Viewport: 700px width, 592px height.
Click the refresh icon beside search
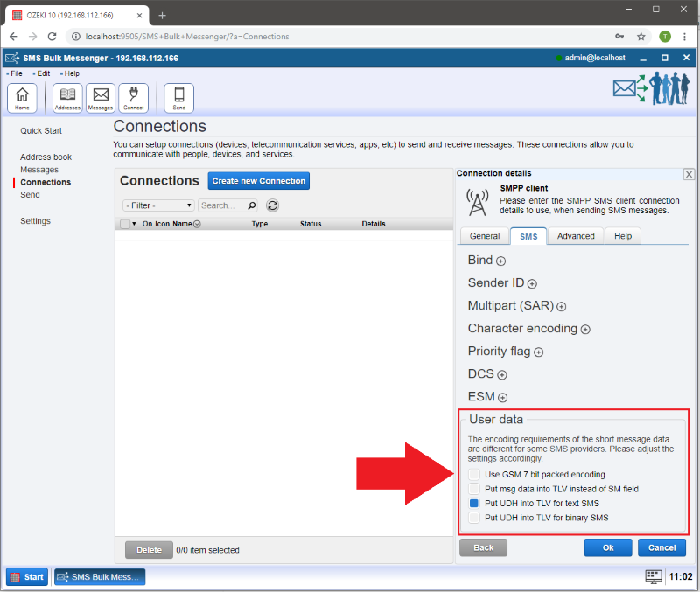(x=273, y=205)
